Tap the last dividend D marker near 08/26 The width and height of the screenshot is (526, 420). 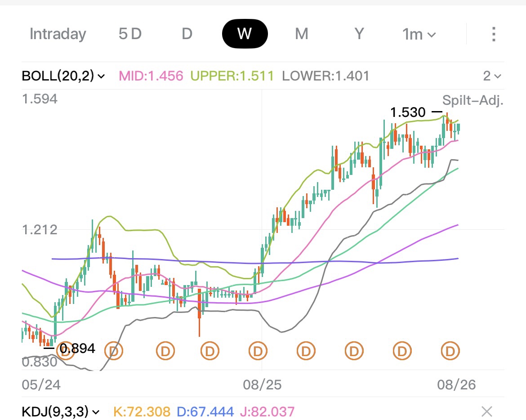[x=450, y=351]
